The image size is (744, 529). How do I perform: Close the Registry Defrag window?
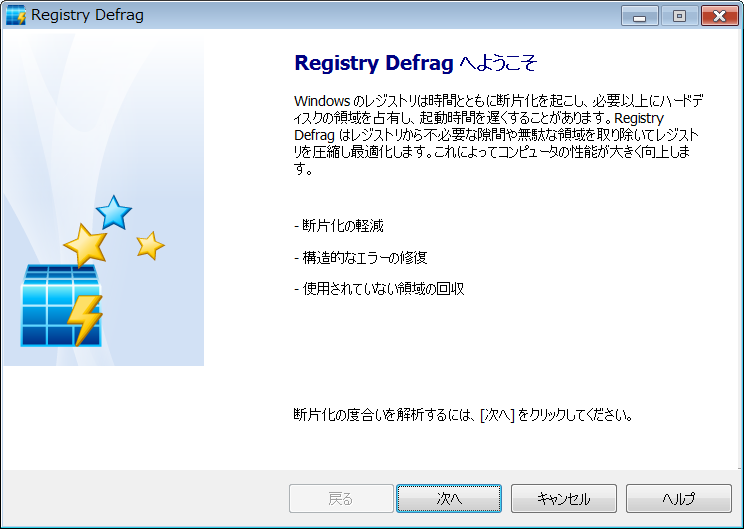719,16
